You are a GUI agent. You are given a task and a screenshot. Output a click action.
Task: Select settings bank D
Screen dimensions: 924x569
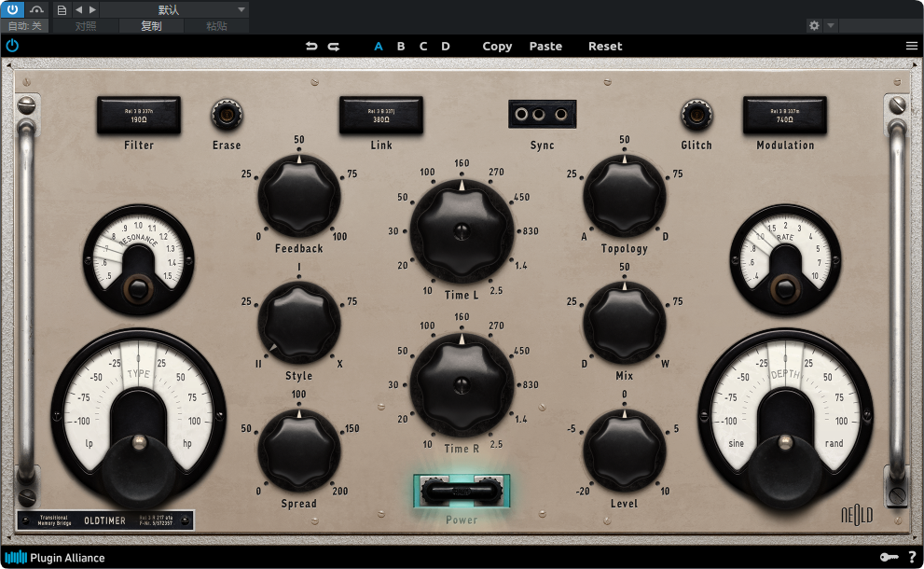click(x=446, y=46)
